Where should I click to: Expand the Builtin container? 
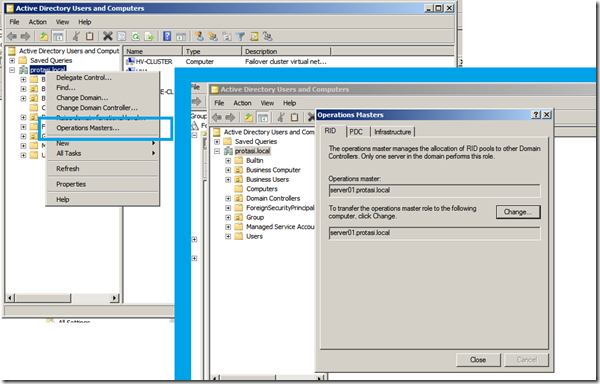(x=228, y=160)
